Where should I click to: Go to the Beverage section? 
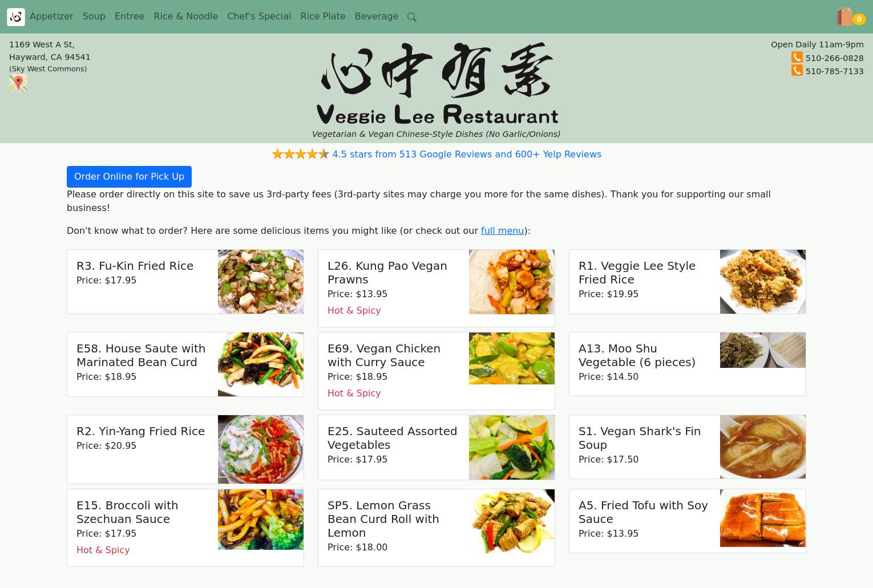377,17
